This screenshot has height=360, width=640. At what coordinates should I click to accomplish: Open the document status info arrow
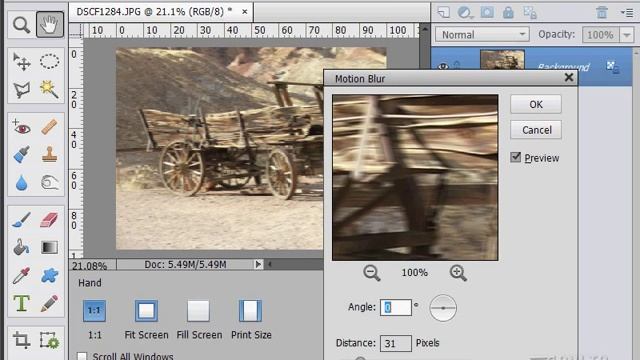pyautogui.click(x=258, y=264)
